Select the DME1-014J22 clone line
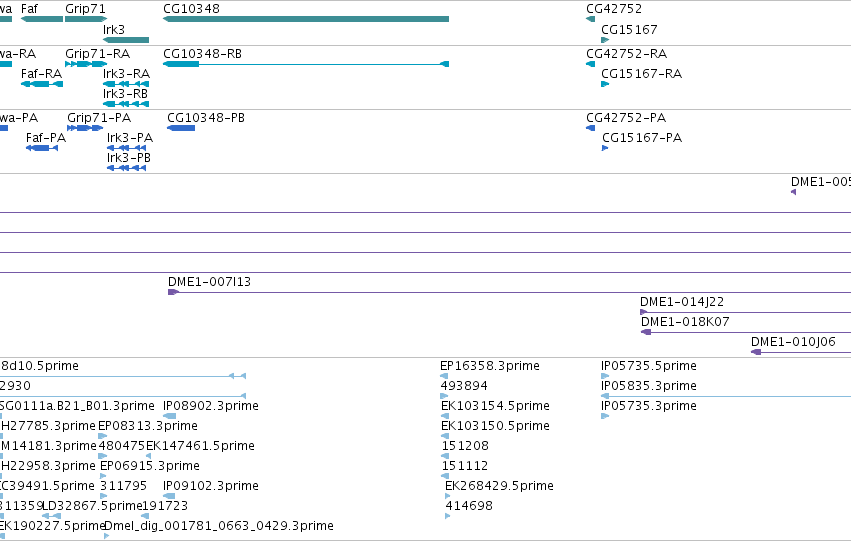Screen dimensions: 851x541 point(745,312)
